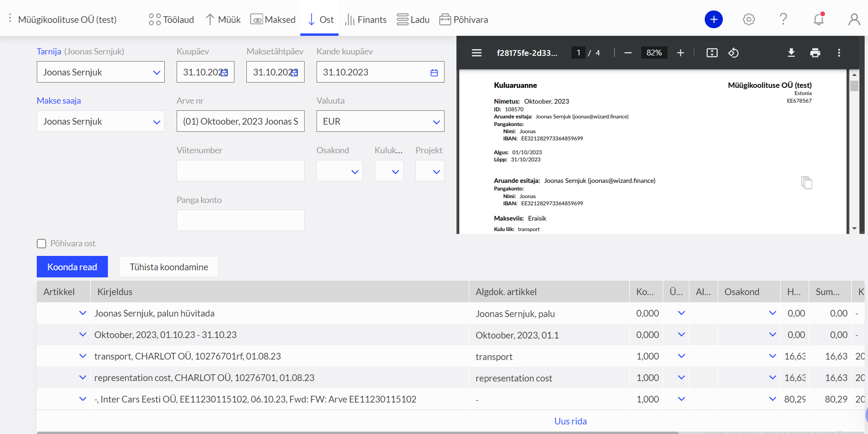This screenshot has width=868, height=434.
Task: Click fit to page icon in PDF viewer
Action: click(x=712, y=53)
